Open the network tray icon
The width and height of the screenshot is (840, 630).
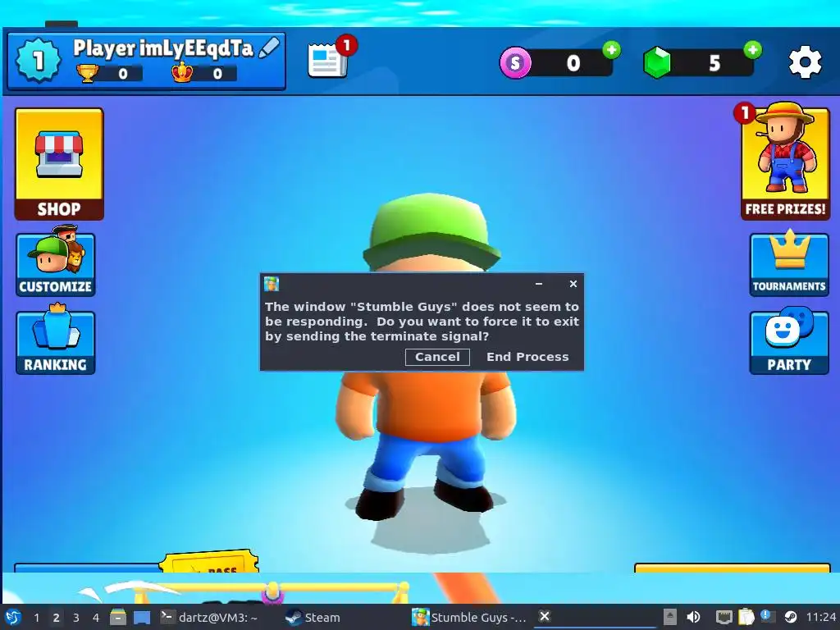tap(724, 617)
